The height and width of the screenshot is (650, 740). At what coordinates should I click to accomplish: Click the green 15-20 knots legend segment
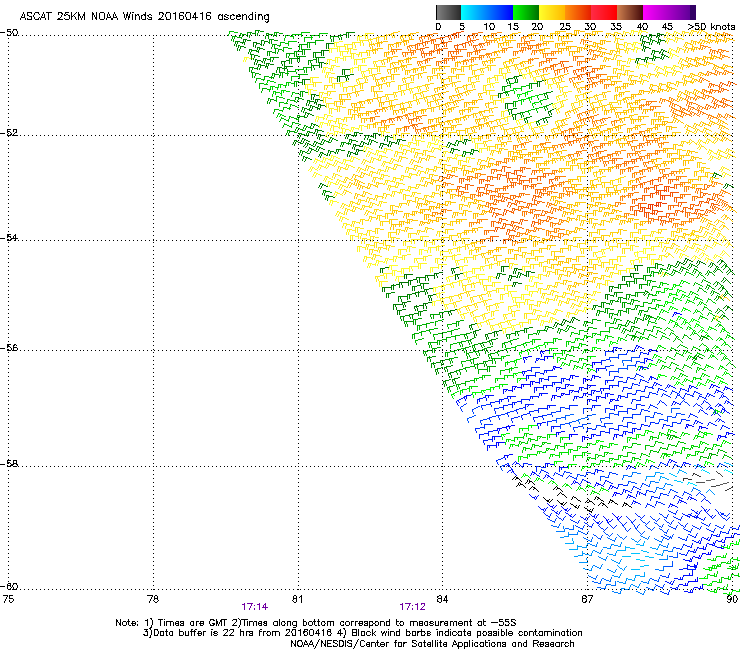click(x=526, y=12)
